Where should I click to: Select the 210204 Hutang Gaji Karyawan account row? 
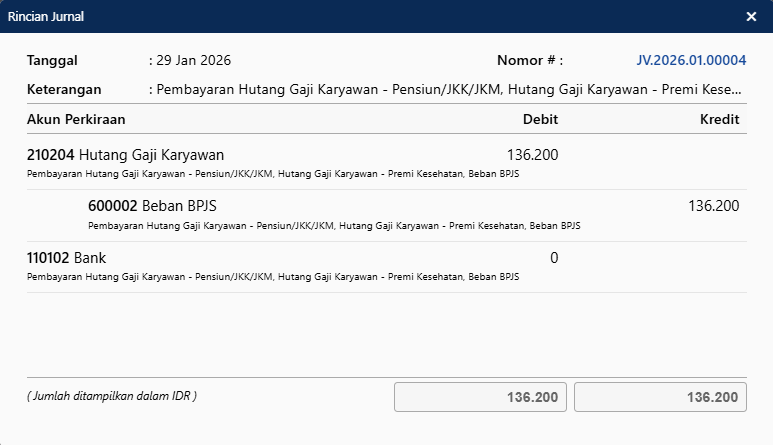[x=125, y=155]
